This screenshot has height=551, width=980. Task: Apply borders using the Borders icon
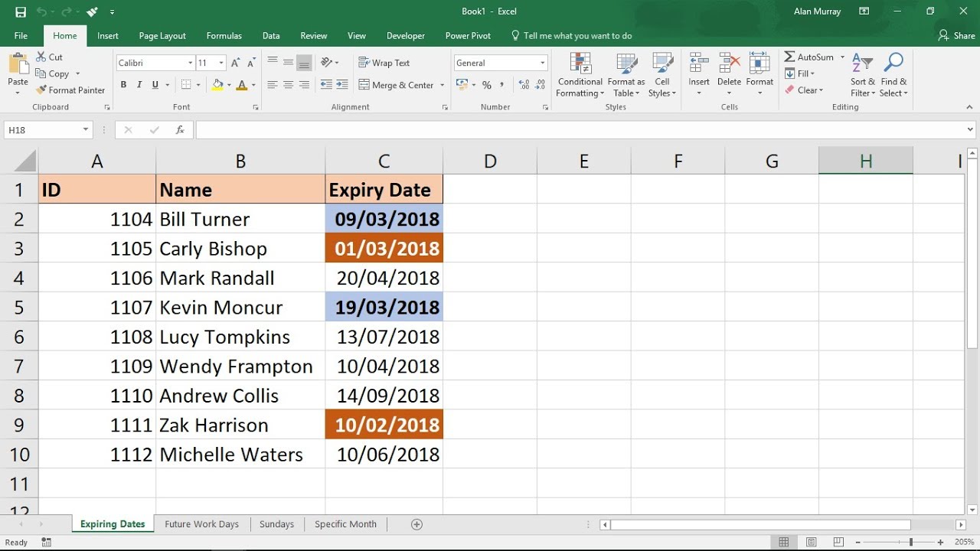pos(186,85)
